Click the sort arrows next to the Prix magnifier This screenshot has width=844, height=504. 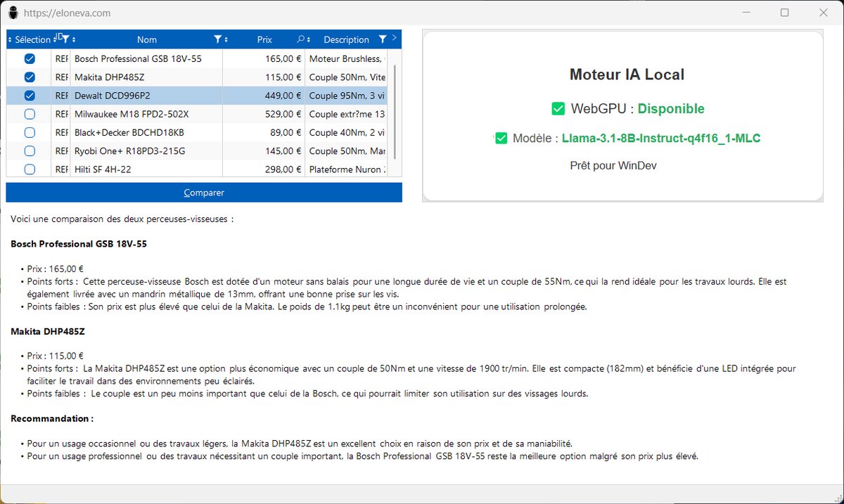click(308, 39)
